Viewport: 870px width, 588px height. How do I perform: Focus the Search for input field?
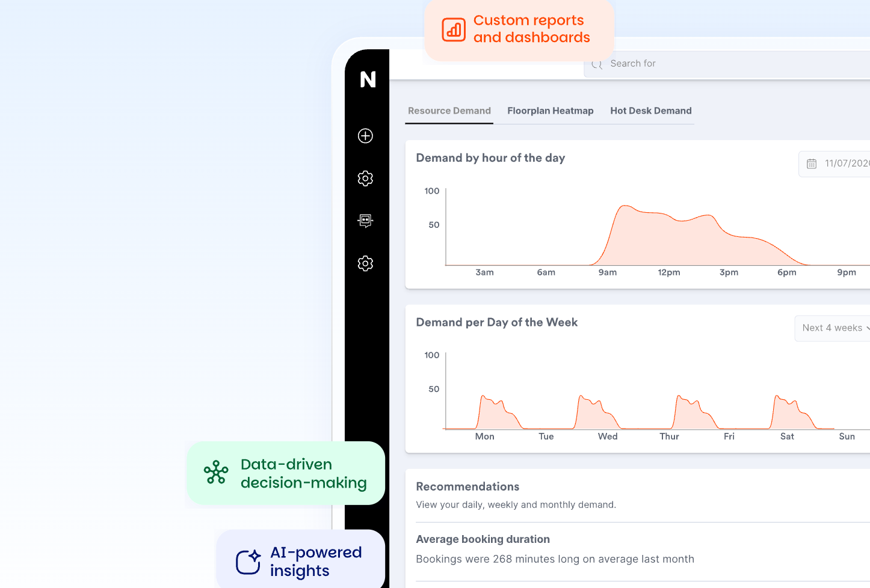727,64
